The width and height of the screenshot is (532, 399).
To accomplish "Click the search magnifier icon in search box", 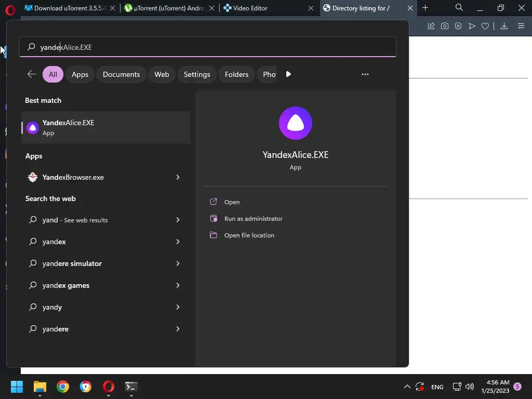I will [x=31, y=47].
